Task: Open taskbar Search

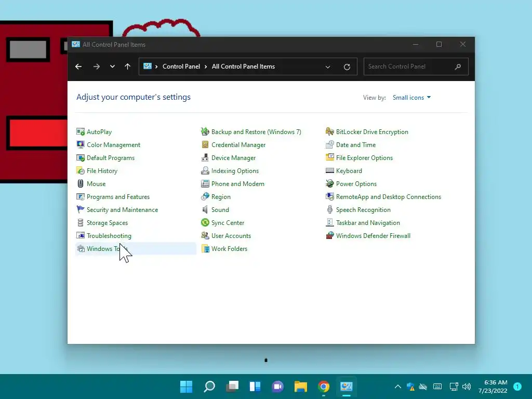Action: click(x=209, y=387)
